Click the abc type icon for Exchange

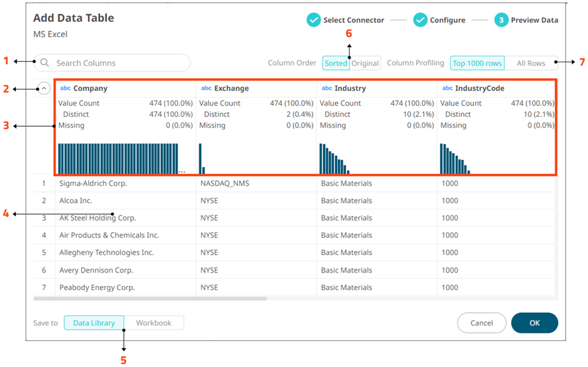pyautogui.click(x=206, y=88)
